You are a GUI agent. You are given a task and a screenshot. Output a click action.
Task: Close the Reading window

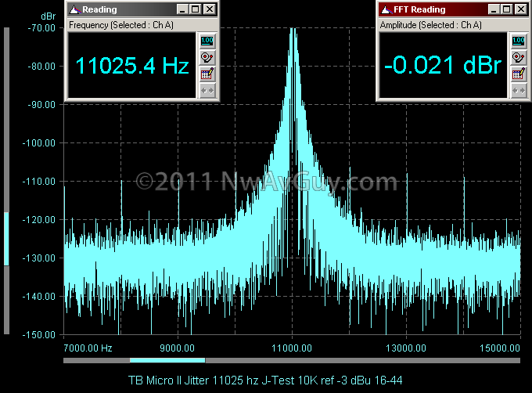click(210, 9)
